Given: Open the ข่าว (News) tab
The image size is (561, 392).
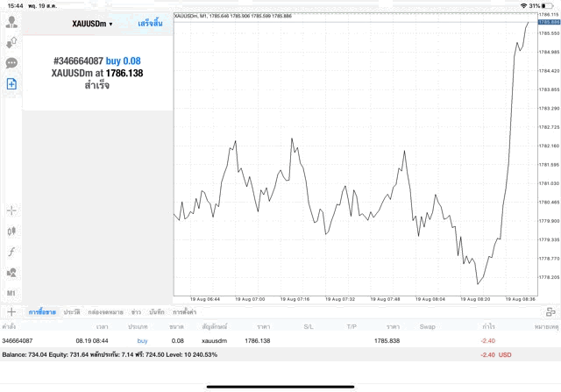Looking at the screenshot, I should [136, 311].
